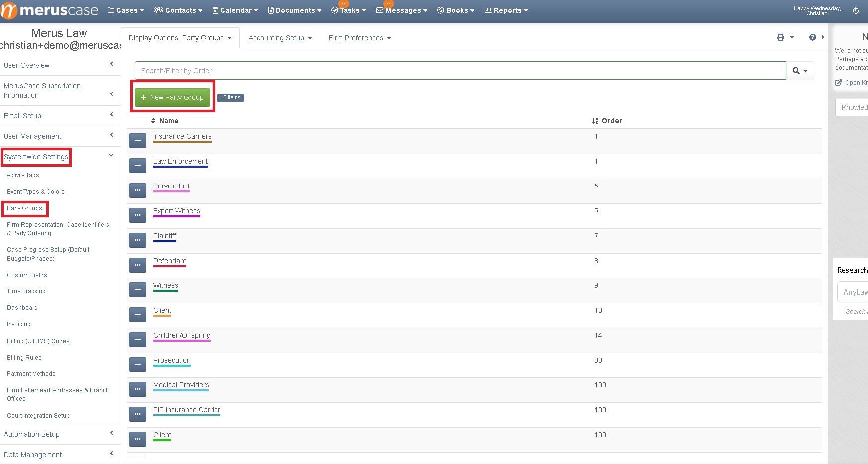Open actions menu for Witness row

tap(138, 290)
